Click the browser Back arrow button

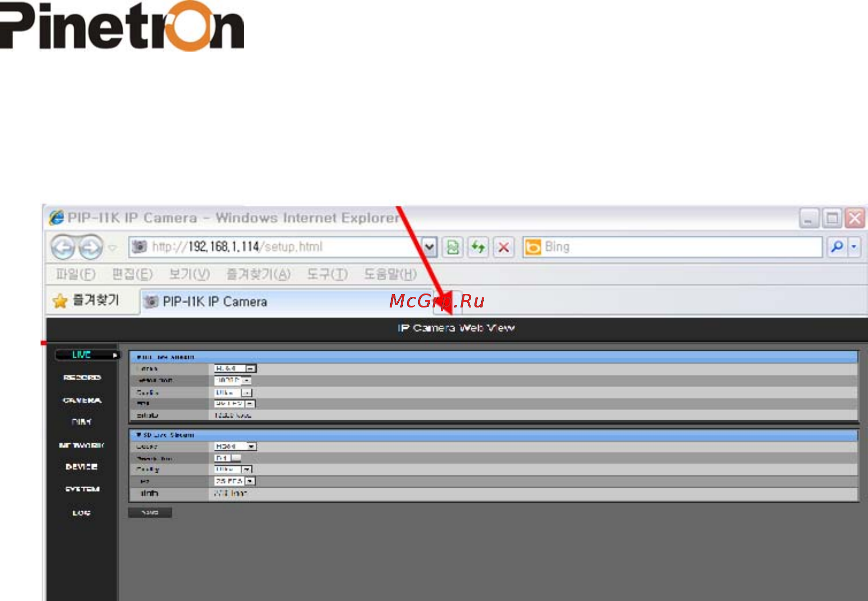tap(63, 248)
